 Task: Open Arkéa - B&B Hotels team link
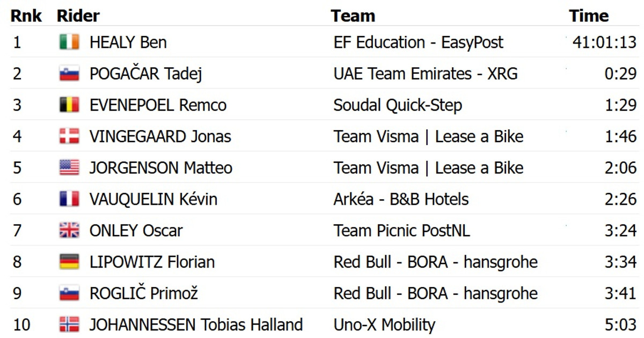401,199
